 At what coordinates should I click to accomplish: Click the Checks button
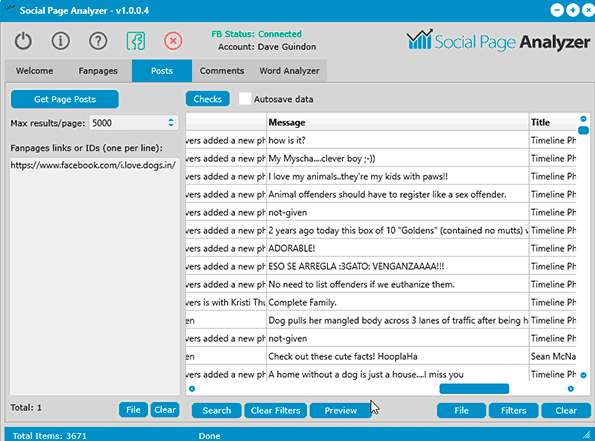click(208, 99)
